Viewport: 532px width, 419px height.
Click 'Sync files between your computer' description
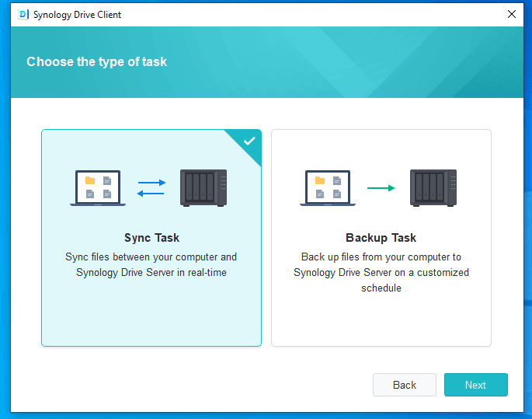click(151, 264)
